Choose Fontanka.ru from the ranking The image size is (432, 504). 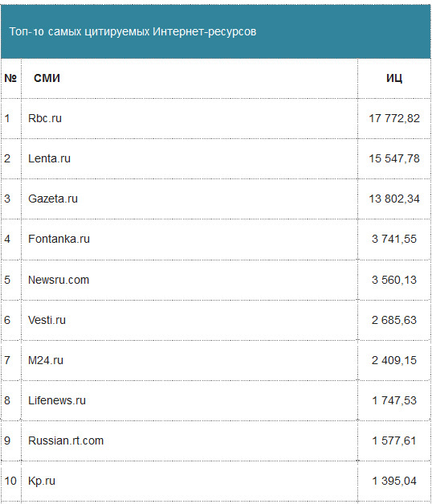point(59,239)
